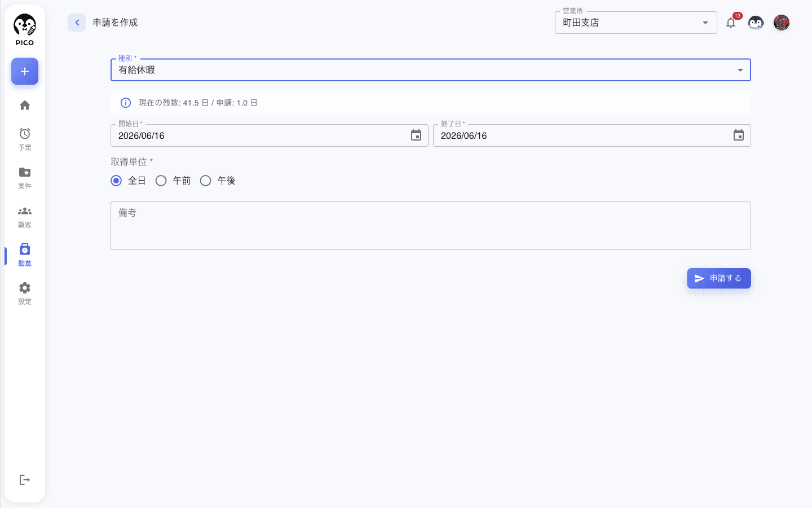Viewport: 812px width, 508px height.
Task: Open the plus create button in sidebar
Action: point(25,72)
